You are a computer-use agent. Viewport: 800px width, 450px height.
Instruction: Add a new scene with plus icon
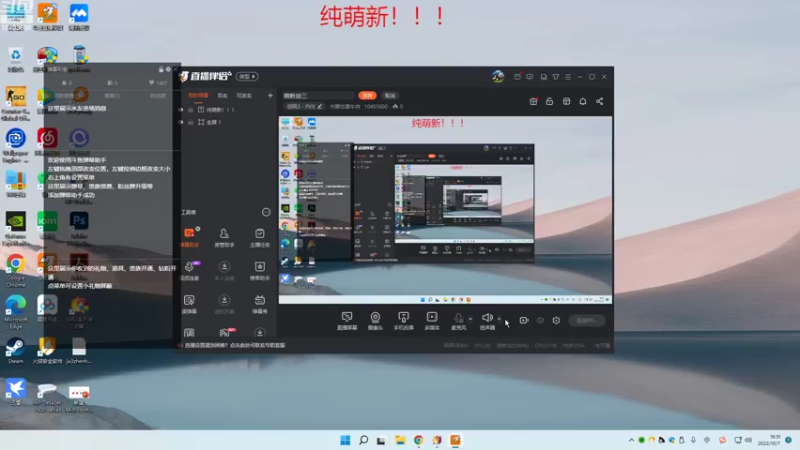click(270, 95)
